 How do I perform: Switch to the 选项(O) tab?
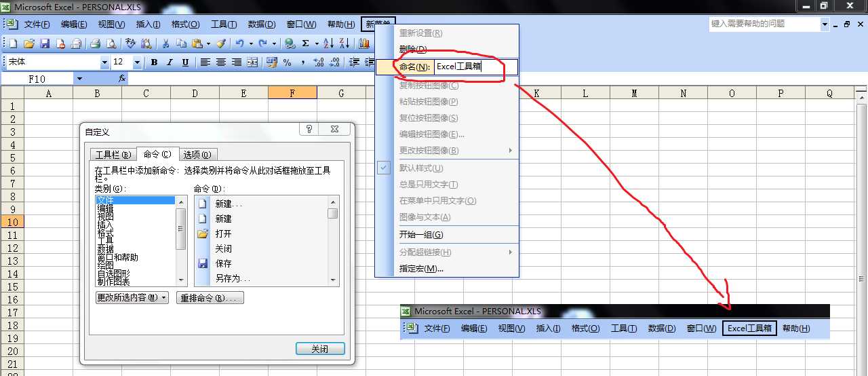point(199,155)
